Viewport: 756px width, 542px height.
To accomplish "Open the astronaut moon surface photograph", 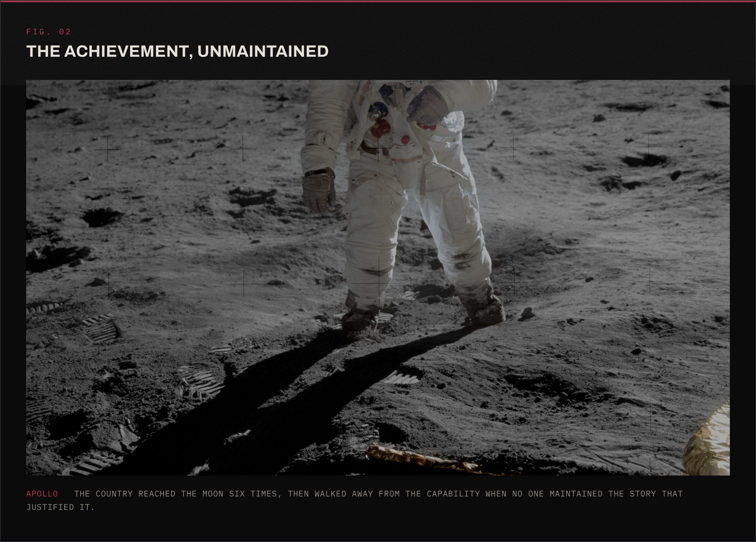I will coord(378,277).
